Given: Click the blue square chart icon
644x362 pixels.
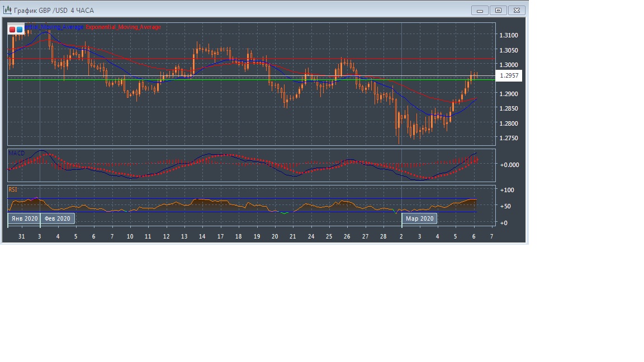Looking at the screenshot, I should 20,30.
